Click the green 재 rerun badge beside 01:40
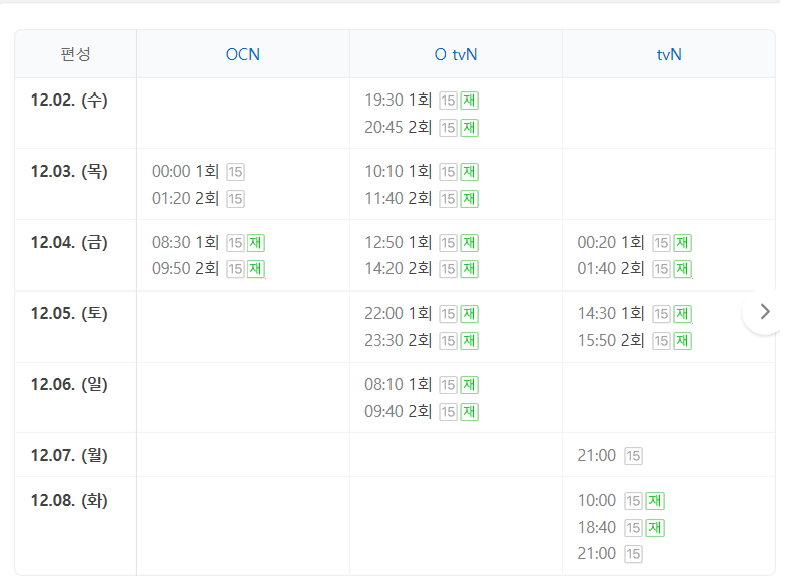 682,269
